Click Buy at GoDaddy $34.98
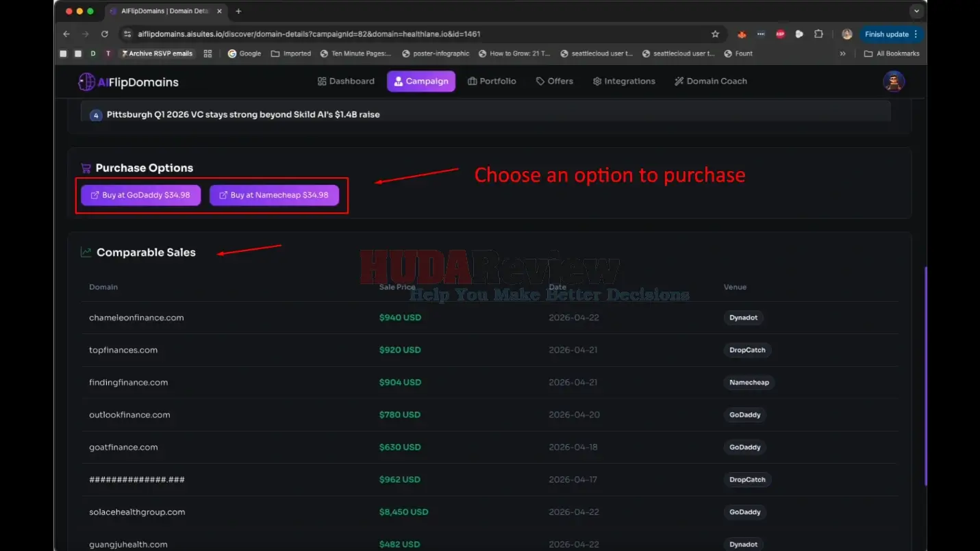This screenshot has height=551, width=980. (140, 195)
